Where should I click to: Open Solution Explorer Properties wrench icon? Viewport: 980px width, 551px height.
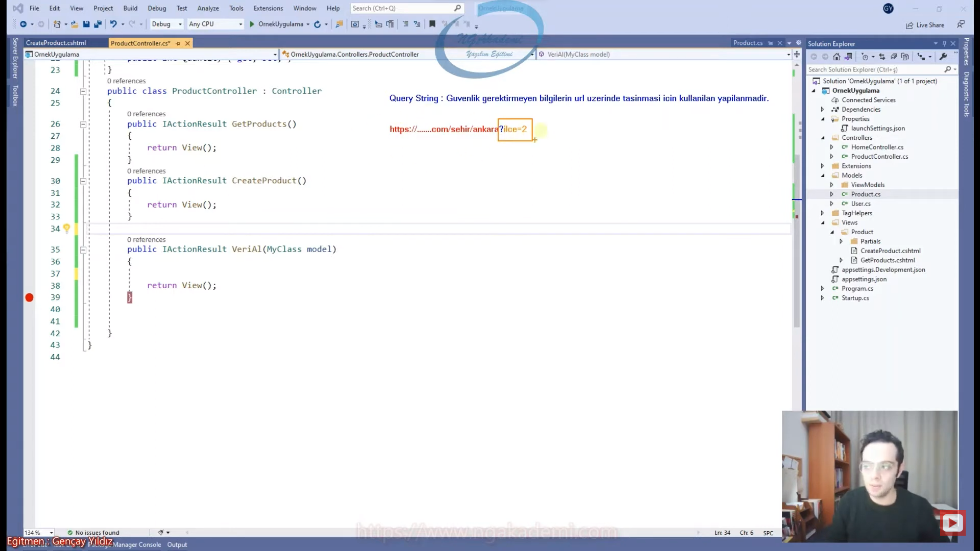[943, 57]
